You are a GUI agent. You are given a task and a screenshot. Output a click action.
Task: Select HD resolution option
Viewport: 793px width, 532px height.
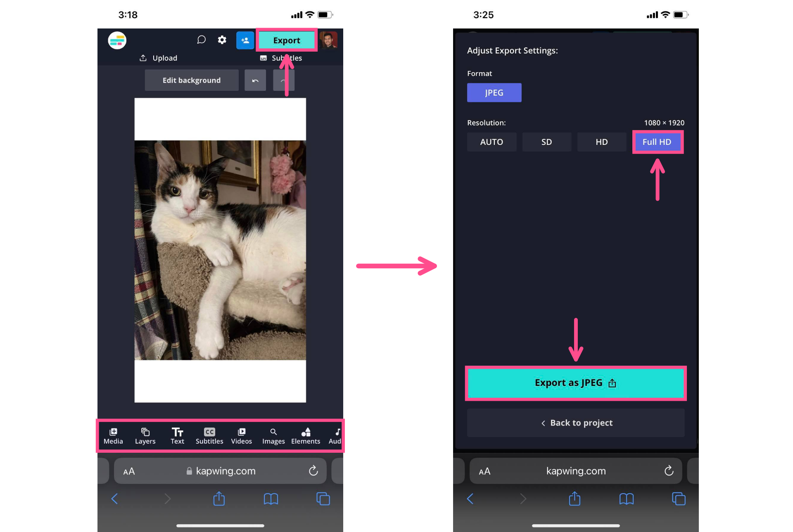click(x=601, y=142)
